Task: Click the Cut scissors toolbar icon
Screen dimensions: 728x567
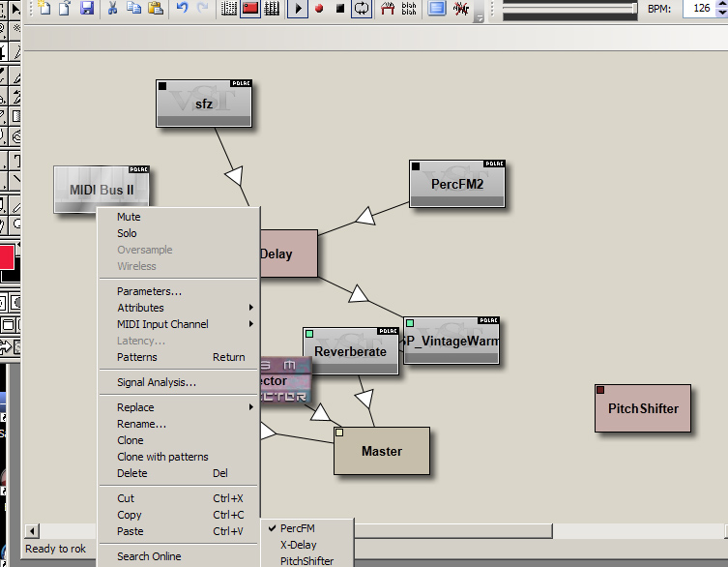Action: (x=113, y=9)
